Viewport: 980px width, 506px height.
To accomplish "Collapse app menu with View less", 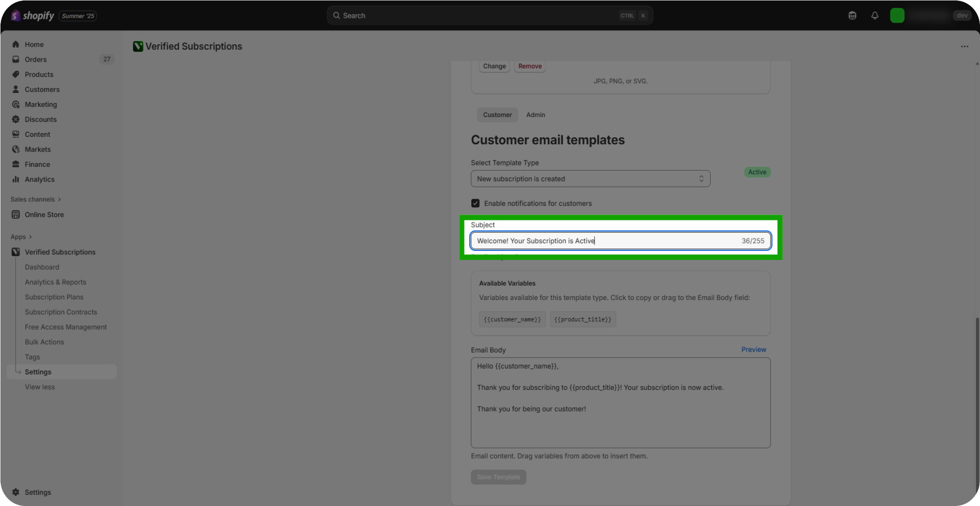I will [40, 387].
